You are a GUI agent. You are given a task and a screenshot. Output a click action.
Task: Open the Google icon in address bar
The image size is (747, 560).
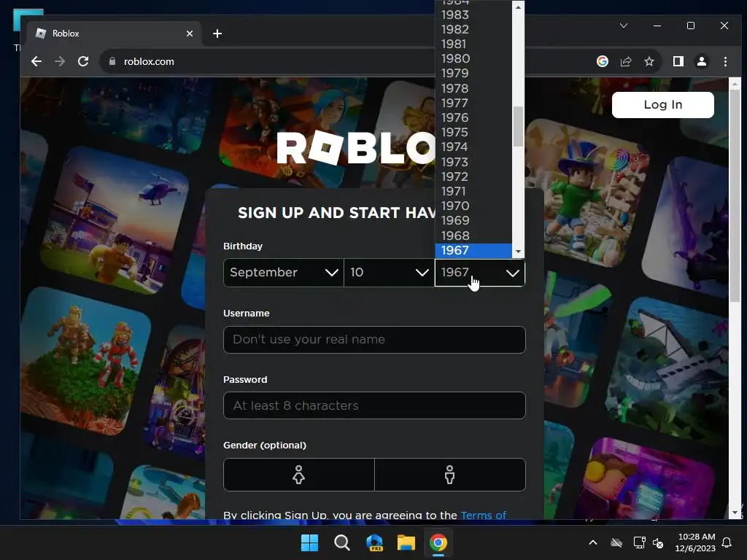pyautogui.click(x=602, y=61)
